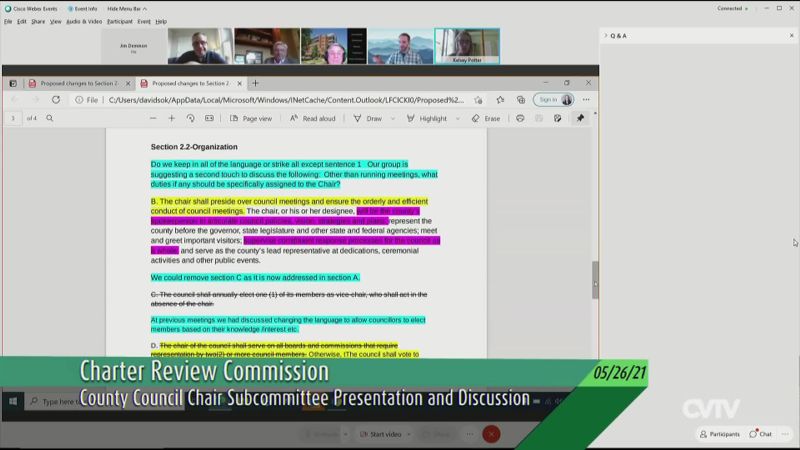Click the pin toolbar icon

click(x=580, y=118)
